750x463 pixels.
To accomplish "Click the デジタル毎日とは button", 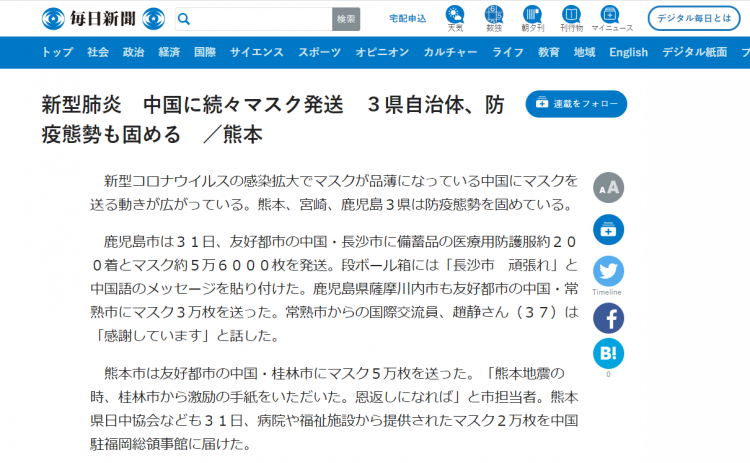I will pos(693,19).
